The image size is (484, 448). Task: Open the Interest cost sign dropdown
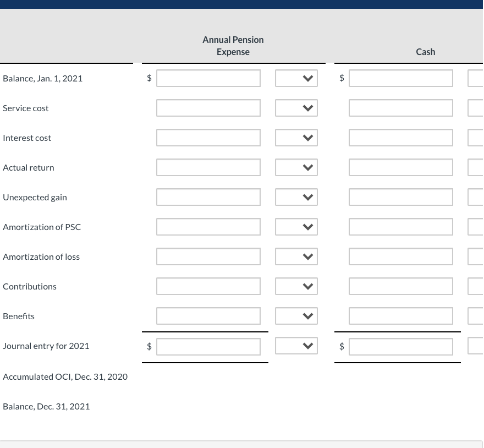(x=296, y=137)
